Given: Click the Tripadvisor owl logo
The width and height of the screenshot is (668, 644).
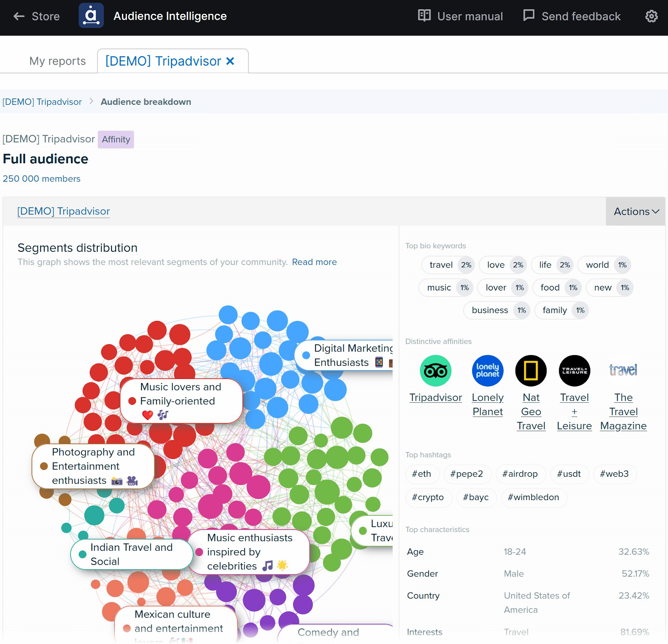Looking at the screenshot, I should tap(435, 371).
